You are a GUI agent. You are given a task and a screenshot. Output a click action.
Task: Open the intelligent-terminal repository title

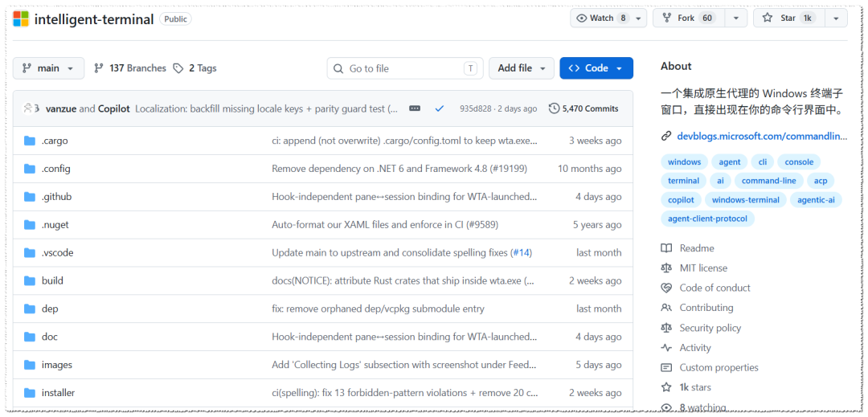click(x=94, y=19)
